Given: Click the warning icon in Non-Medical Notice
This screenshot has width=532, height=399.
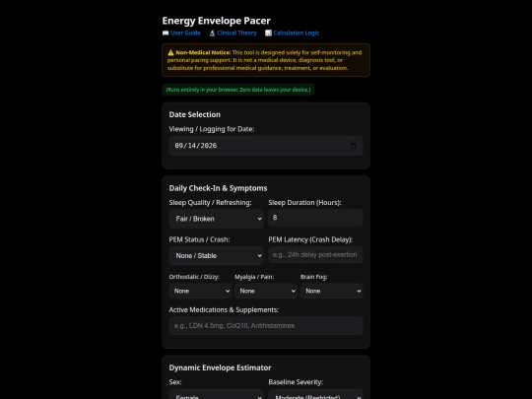Looking at the screenshot, I should click(x=170, y=52).
